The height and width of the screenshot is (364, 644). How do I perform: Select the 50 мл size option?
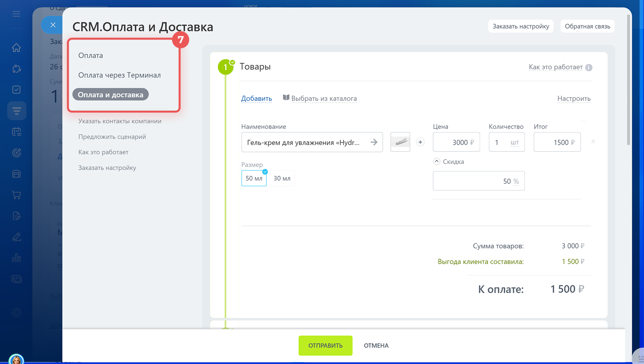(x=254, y=178)
